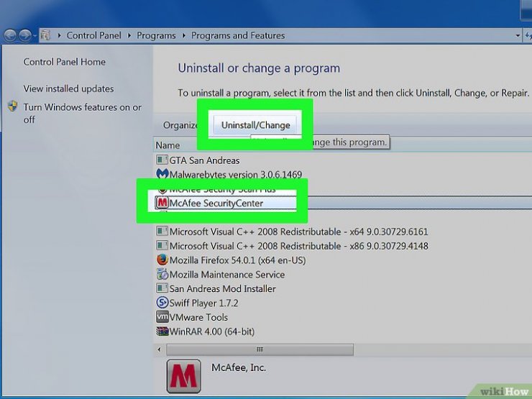Select Visual C++ 2008 Redistributable x86 9.0.30729.4148
Image resolution: width=532 pixels, height=399 pixels.
coord(298,246)
